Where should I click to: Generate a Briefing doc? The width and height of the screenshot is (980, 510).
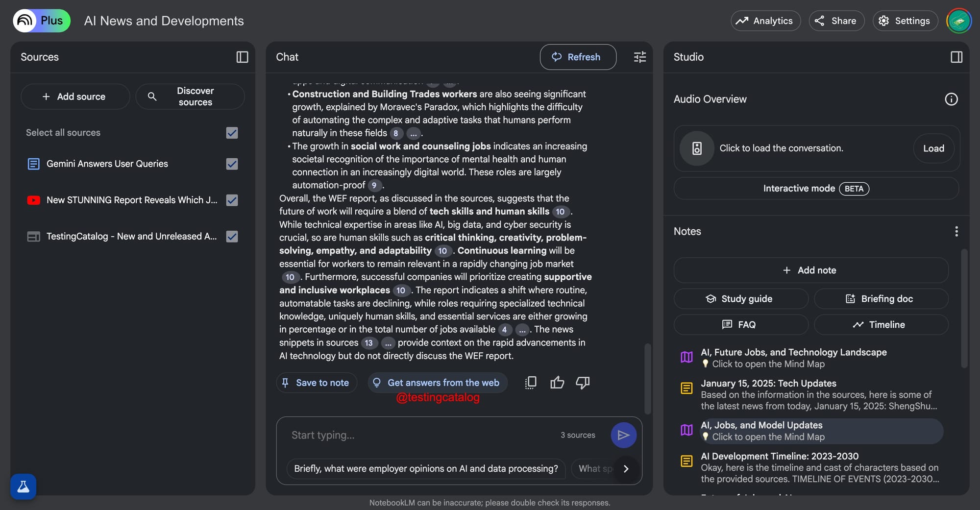(881, 299)
